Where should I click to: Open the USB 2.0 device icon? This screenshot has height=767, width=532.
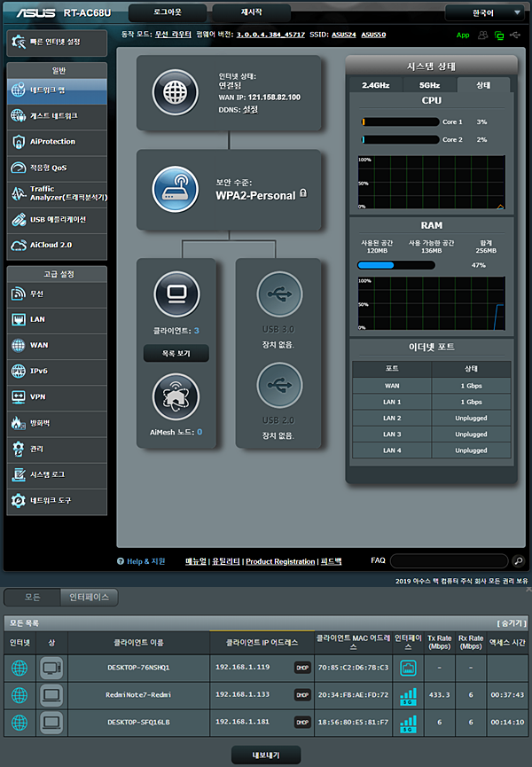click(x=279, y=385)
